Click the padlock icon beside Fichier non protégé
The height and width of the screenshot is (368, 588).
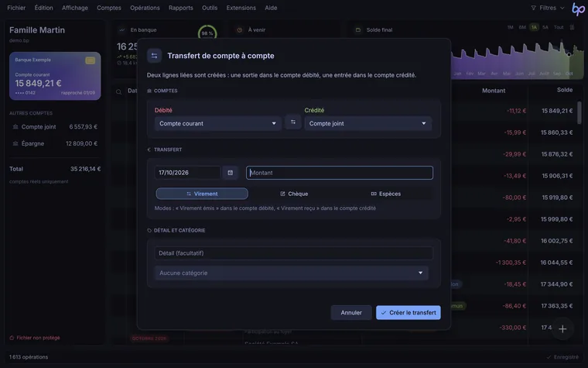pos(12,338)
